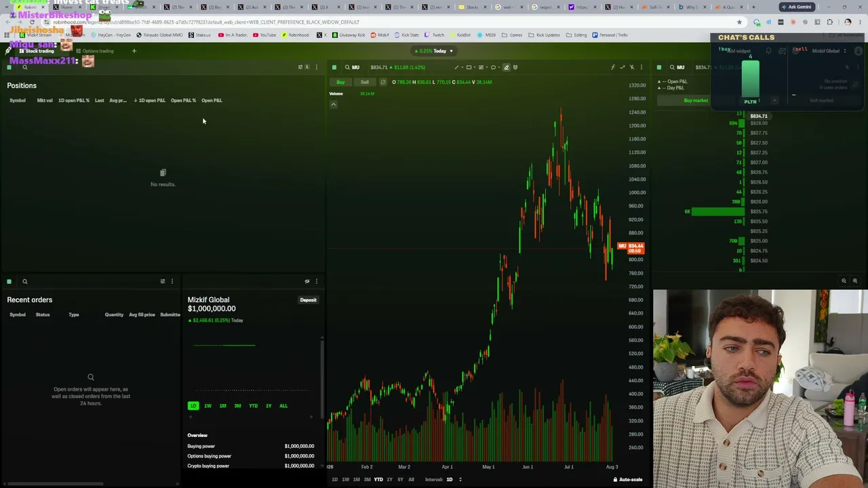Viewport: 868px width, 488px height.
Task: Open the YouTube bookmark
Action: pos(266,35)
